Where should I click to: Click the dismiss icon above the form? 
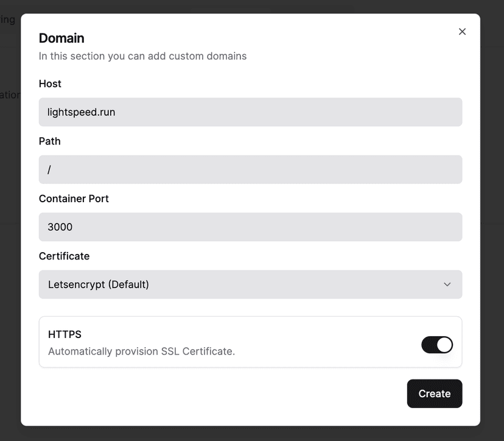462,31
